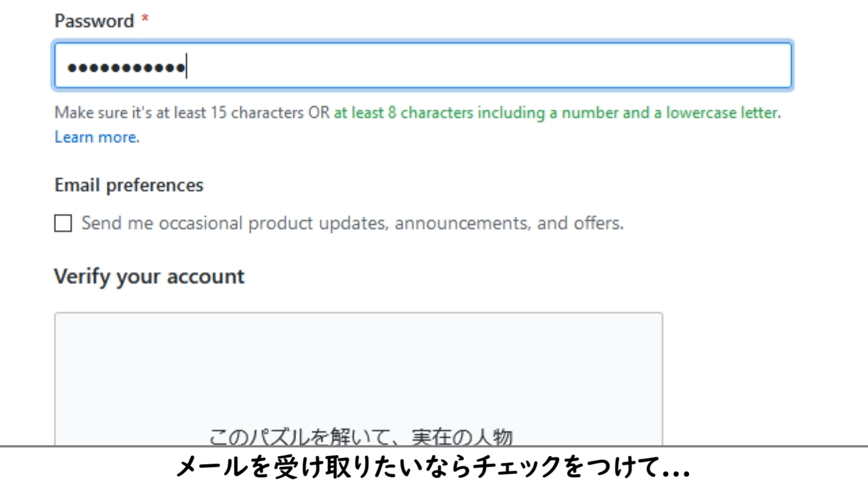Screen dimensions: 868x488
Task: Click the "OR" in the password hint
Action: pos(319,113)
